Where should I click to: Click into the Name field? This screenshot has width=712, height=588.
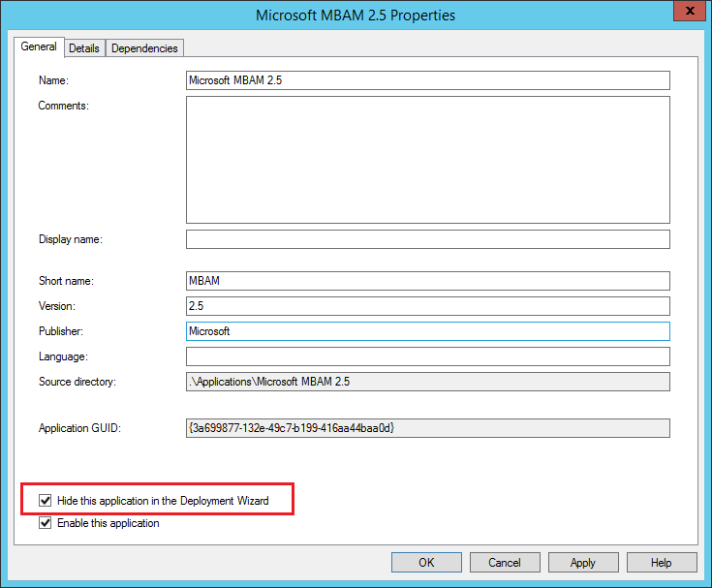428,80
